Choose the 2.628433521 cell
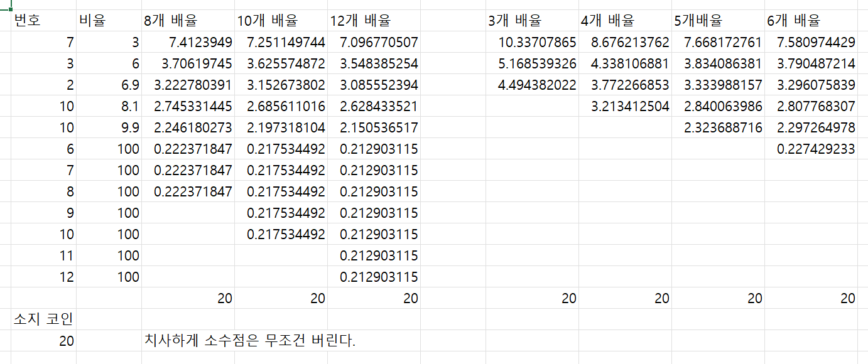 pos(374,107)
